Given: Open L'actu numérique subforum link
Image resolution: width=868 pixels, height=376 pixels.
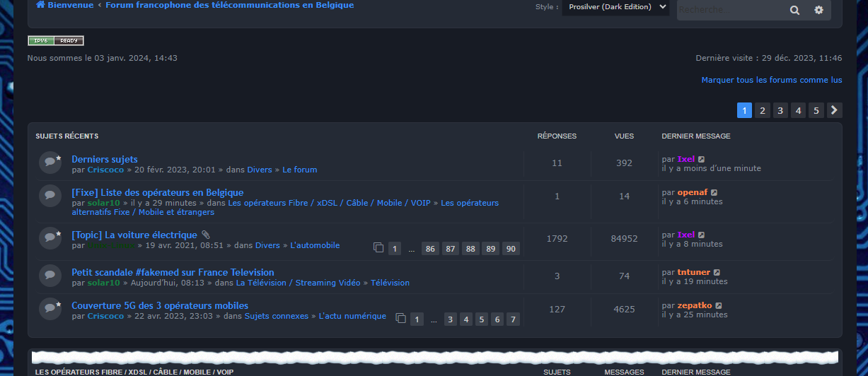Looking at the screenshot, I should point(352,316).
